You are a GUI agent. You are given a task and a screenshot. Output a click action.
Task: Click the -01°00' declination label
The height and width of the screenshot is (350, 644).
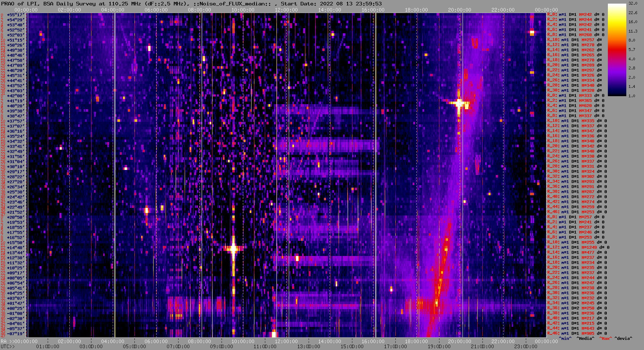(x=16, y=313)
